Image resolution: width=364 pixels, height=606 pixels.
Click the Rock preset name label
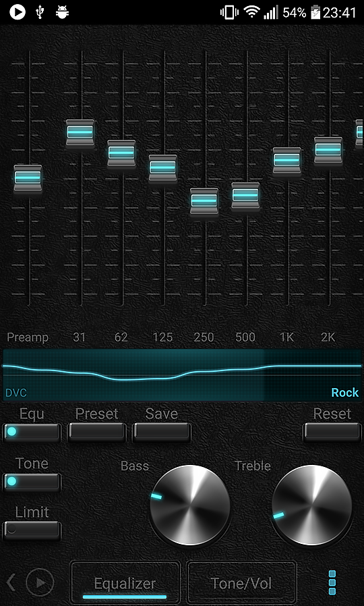(344, 392)
